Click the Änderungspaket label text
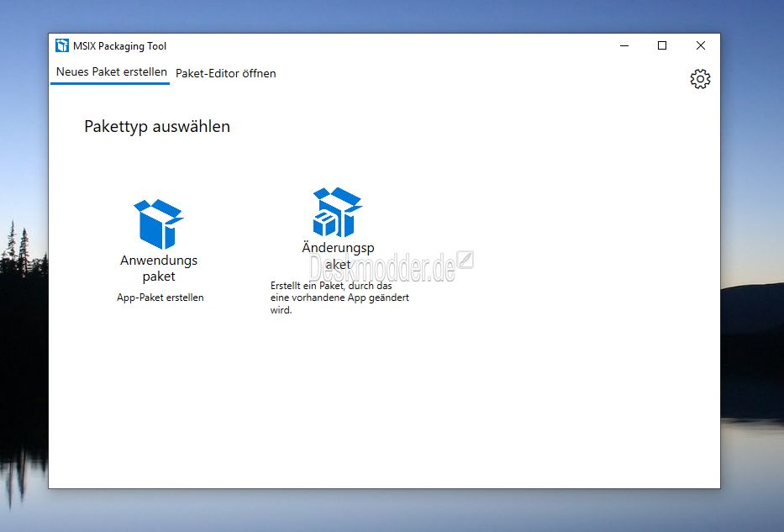This screenshot has height=532, width=784. pos(338,255)
